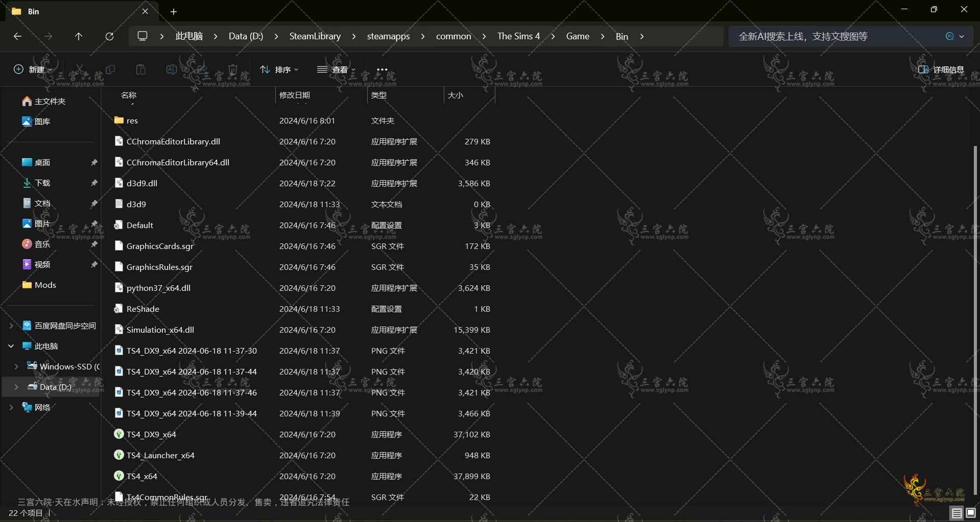This screenshot has height=522, width=980.
Task: Open the See more three-dots menu
Action: 382,69
